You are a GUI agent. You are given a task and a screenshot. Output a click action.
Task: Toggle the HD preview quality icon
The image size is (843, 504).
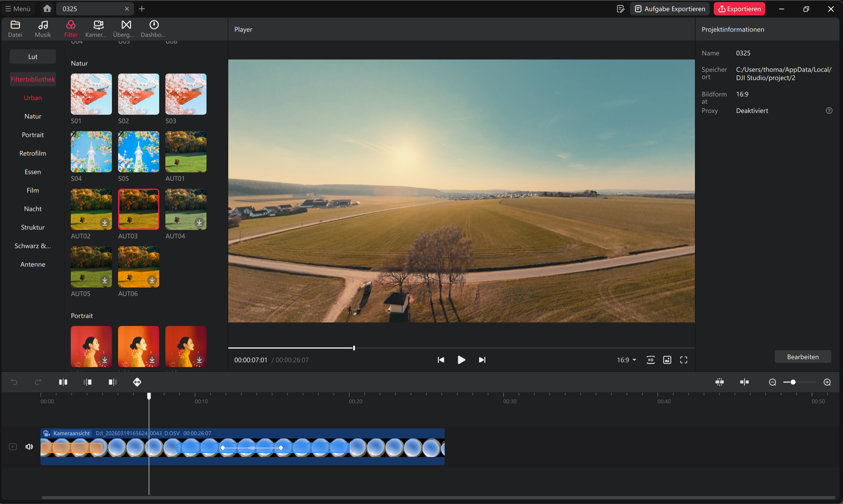pos(650,360)
